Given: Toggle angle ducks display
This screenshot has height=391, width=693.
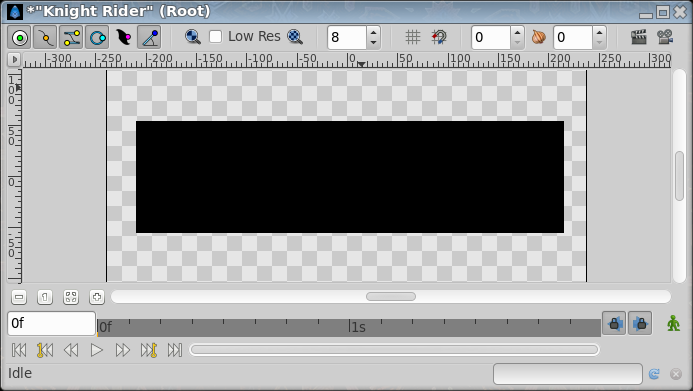Looking at the screenshot, I should coord(149,38).
